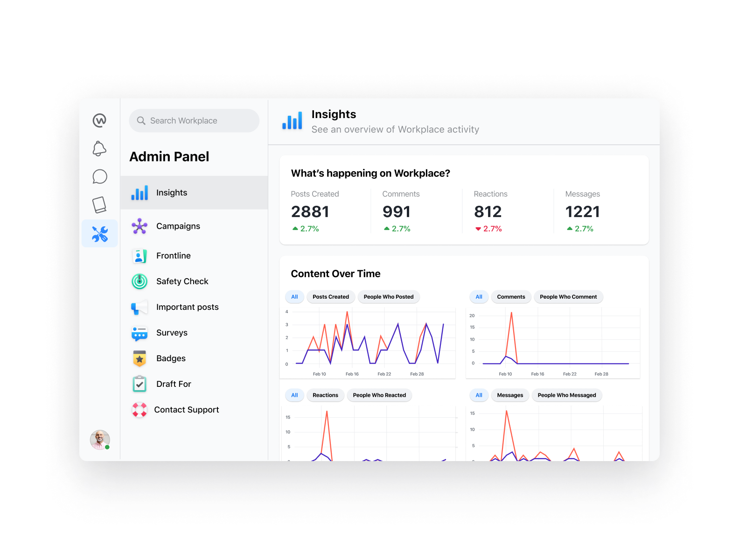Focus the Search Workplace field

click(x=194, y=121)
